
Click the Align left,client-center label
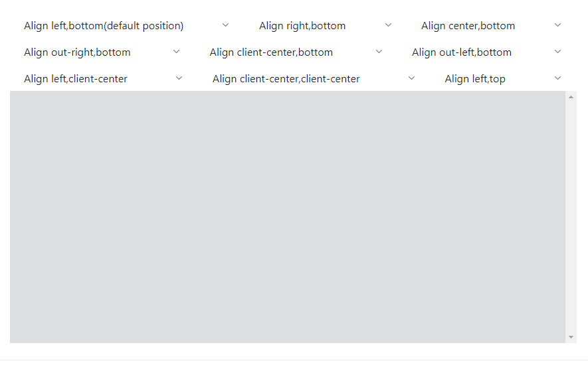76,79
